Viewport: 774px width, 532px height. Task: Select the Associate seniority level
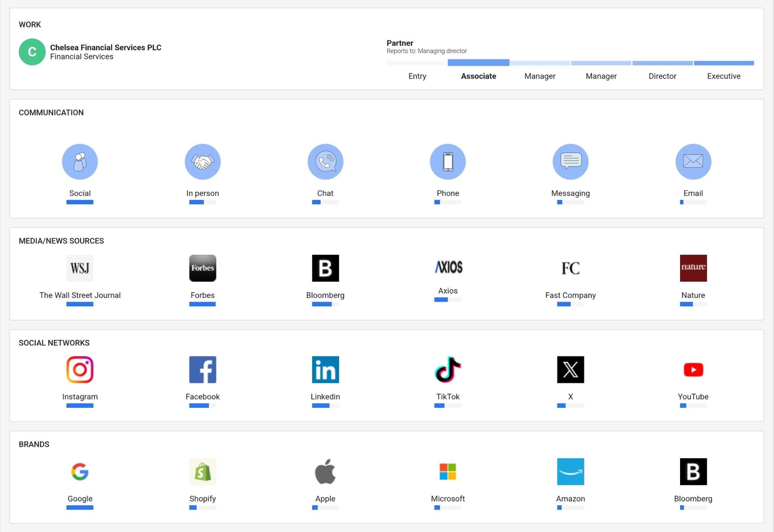[479, 76]
